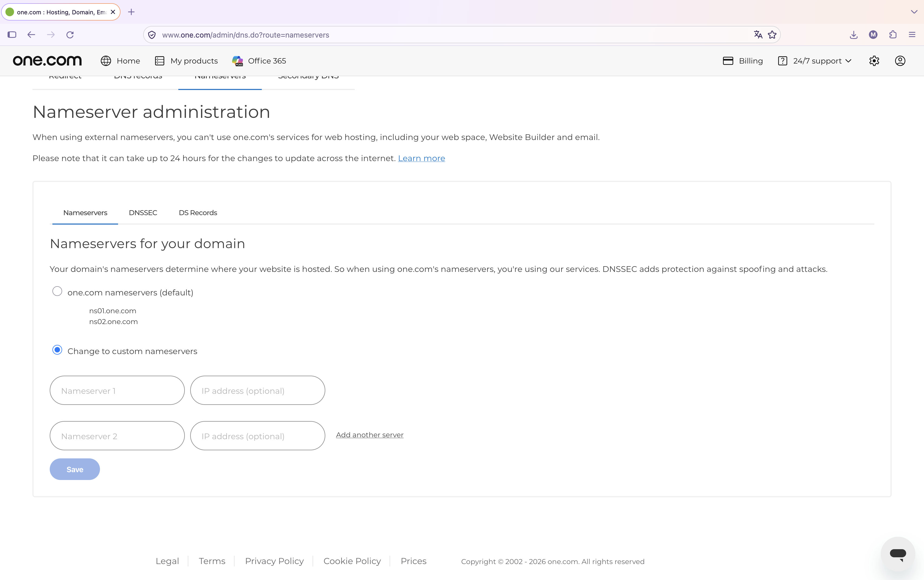Open the Office 365 icon
Screen dimensions: 924x580
coord(238,61)
